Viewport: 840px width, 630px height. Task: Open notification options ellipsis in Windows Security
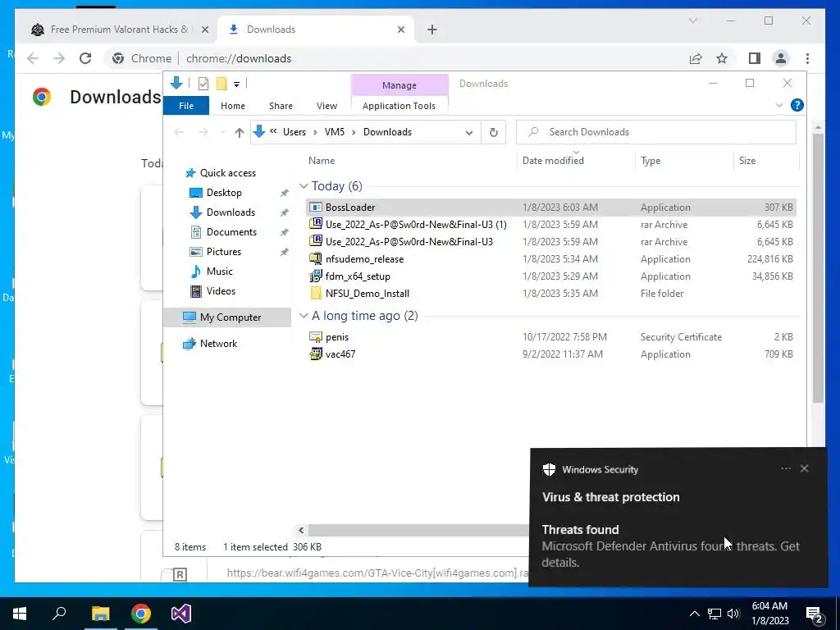[785, 468]
